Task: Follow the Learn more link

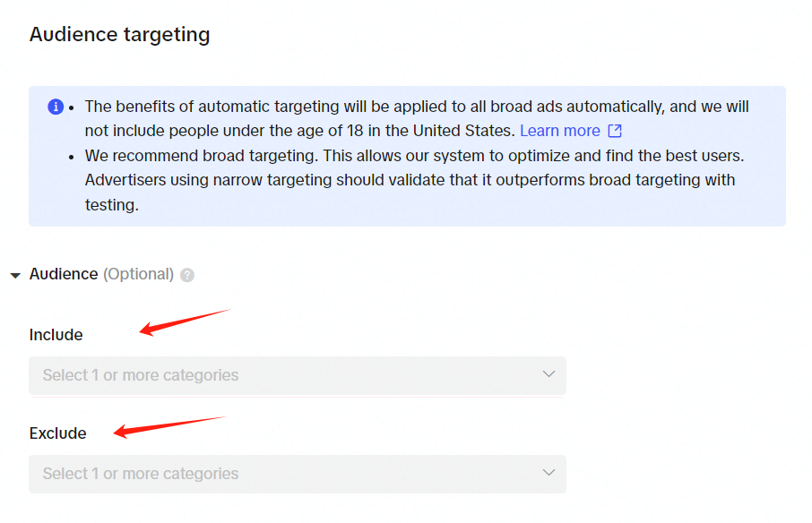Action: (560, 131)
